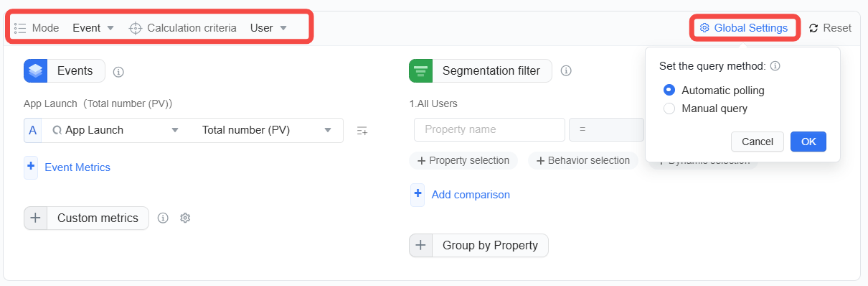Open Custom metrics gear settings icon
Screen dimensions: 868x286
[185, 218]
